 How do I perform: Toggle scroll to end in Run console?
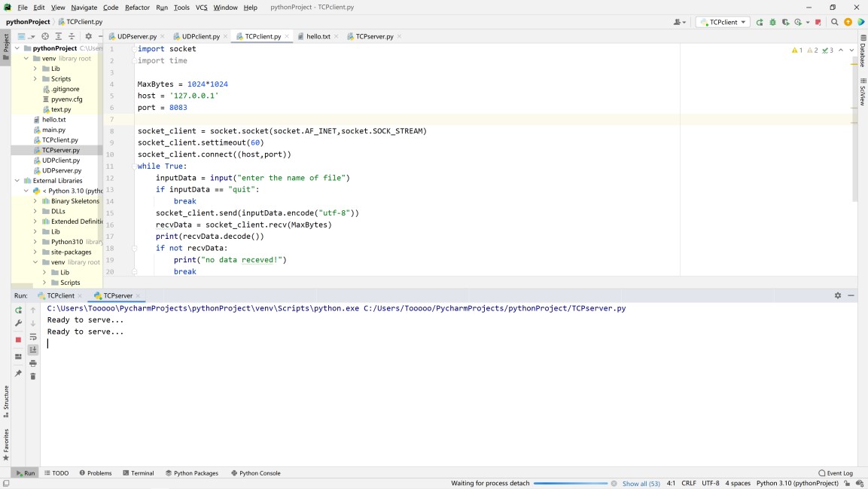tap(33, 350)
